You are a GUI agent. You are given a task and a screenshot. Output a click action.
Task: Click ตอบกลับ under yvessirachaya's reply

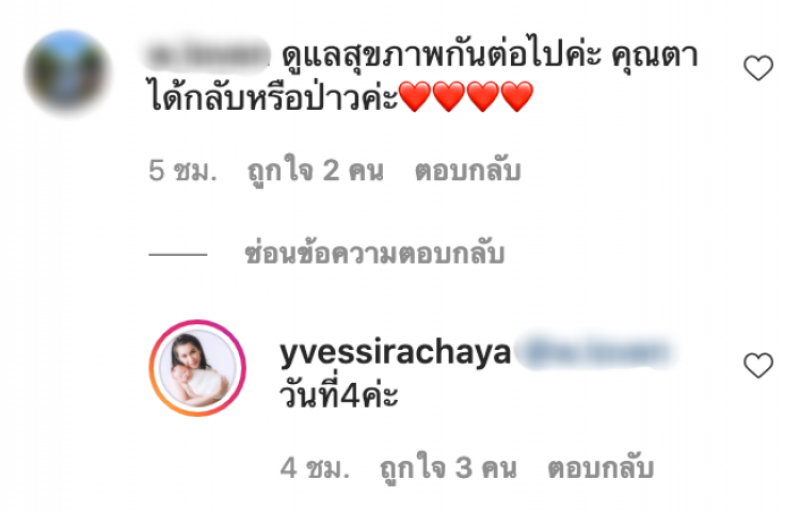(x=601, y=468)
